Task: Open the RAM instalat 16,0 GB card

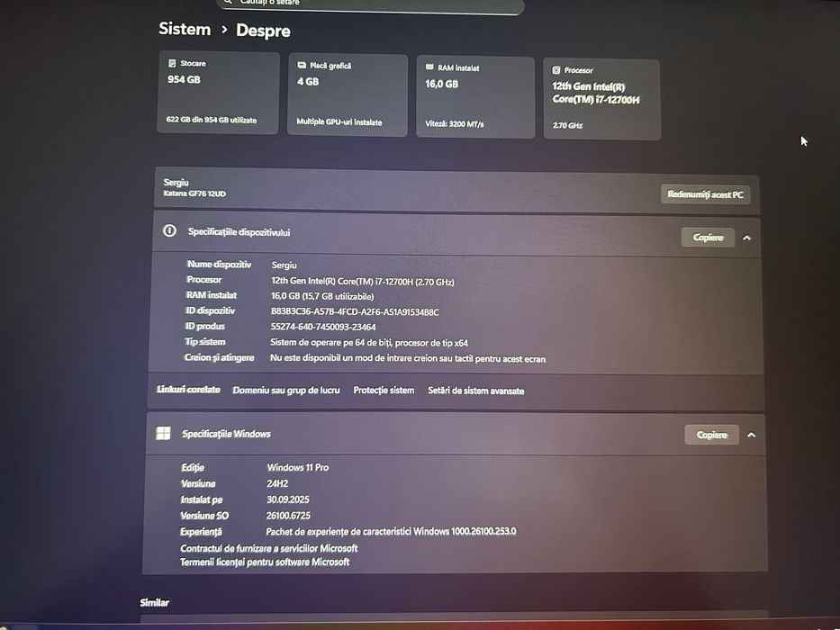Action: click(x=475, y=97)
